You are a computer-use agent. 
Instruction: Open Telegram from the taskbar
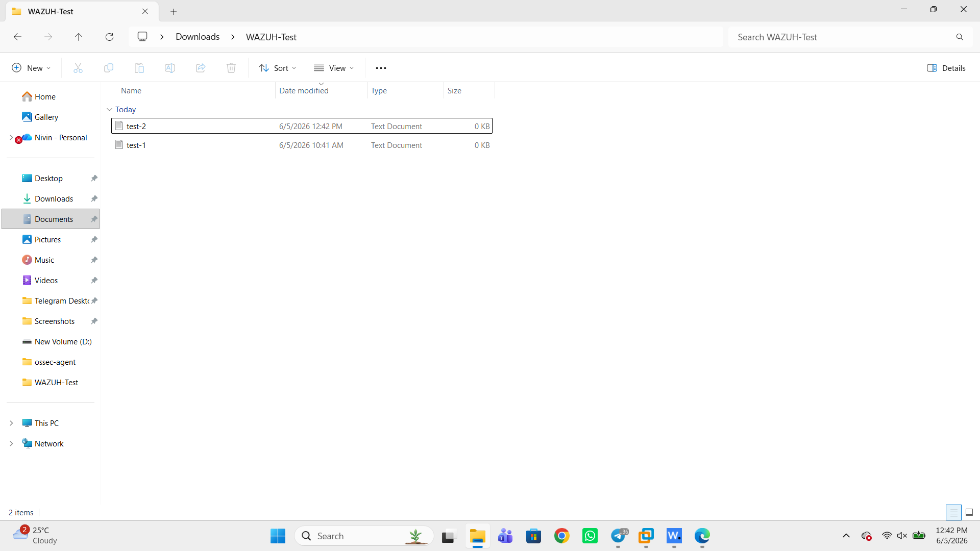[x=618, y=536]
